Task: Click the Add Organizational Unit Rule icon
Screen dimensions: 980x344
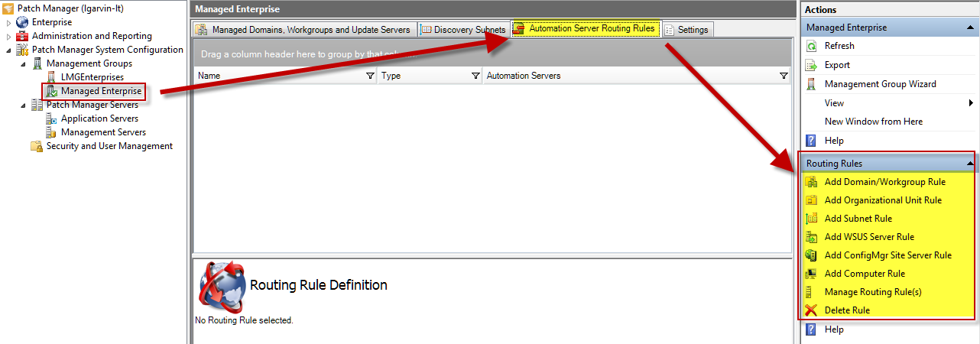Action: 812,200
